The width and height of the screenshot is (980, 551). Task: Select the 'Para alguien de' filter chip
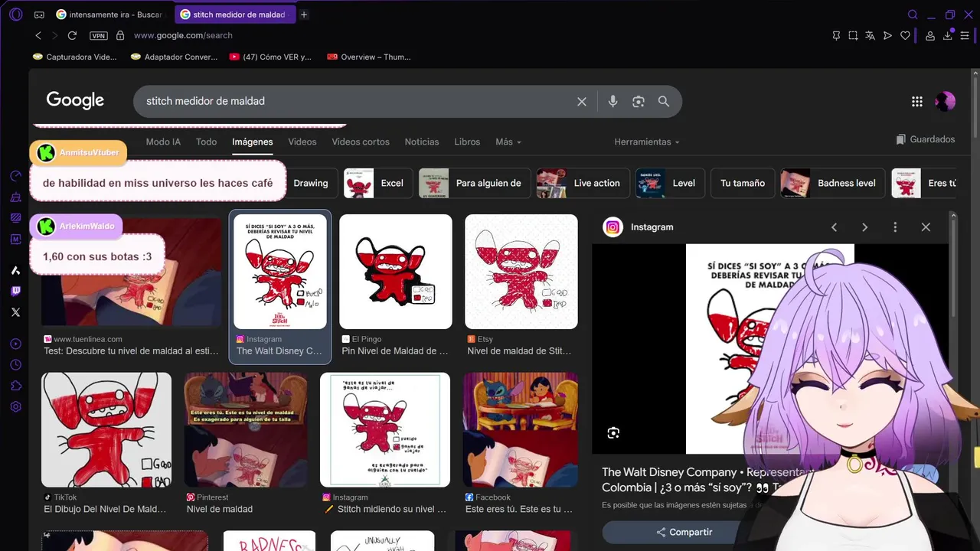[x=474, y=183]
